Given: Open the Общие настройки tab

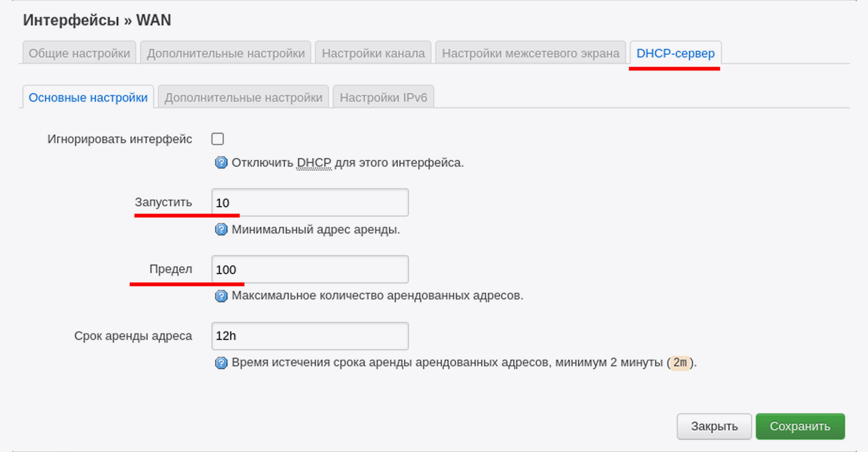Looking at the screenshot, I should [79, 53].
